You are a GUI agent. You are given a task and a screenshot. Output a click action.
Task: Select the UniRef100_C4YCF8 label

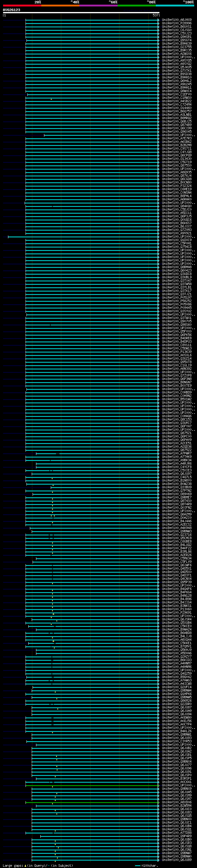coord(177,467)
